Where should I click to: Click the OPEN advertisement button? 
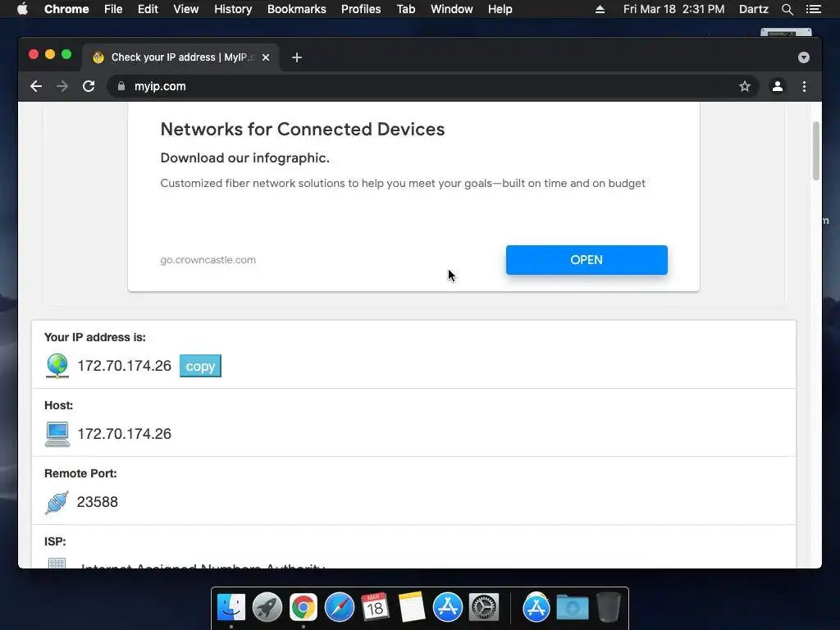click(x=587, y=260)
